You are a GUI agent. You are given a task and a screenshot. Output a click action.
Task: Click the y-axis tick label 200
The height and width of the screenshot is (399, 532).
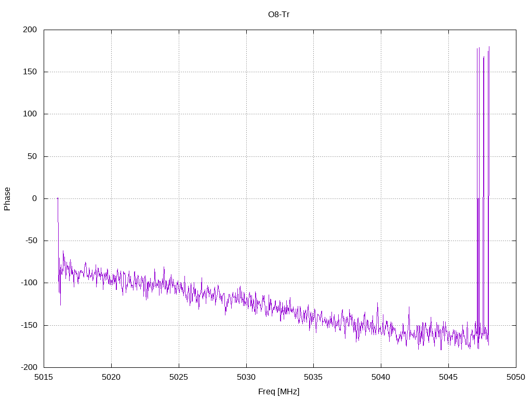(30, 30)
